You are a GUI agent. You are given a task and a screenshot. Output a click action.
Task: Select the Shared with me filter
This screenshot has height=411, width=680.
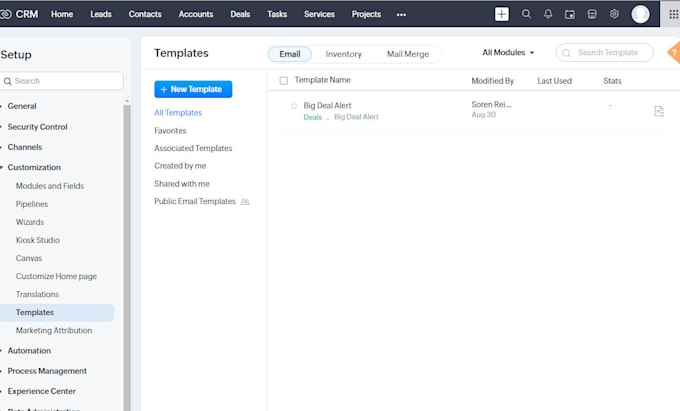click(182, 184)
